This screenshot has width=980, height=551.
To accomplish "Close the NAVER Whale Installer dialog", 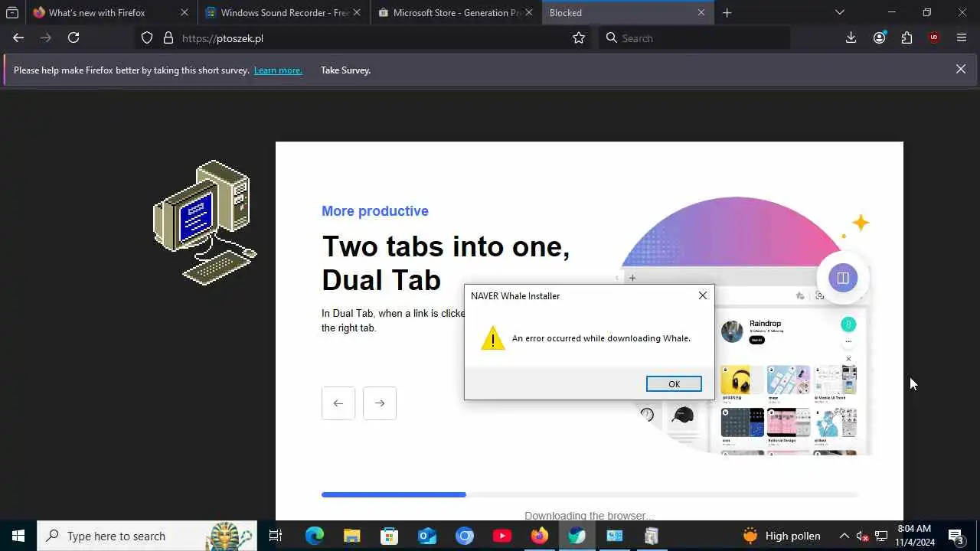I will coord(703,295).
